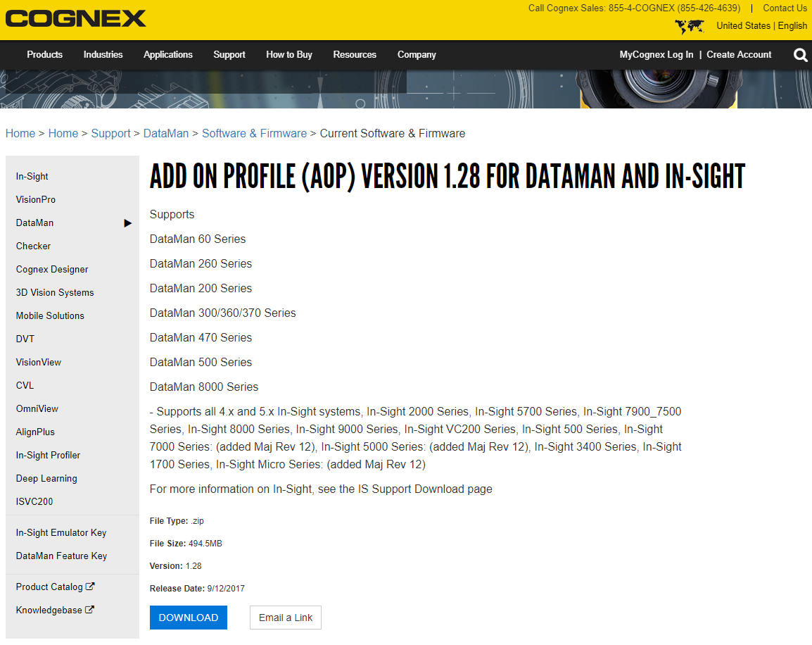Click the Cognex logo

pyautogui.click(x=75, y=19)
